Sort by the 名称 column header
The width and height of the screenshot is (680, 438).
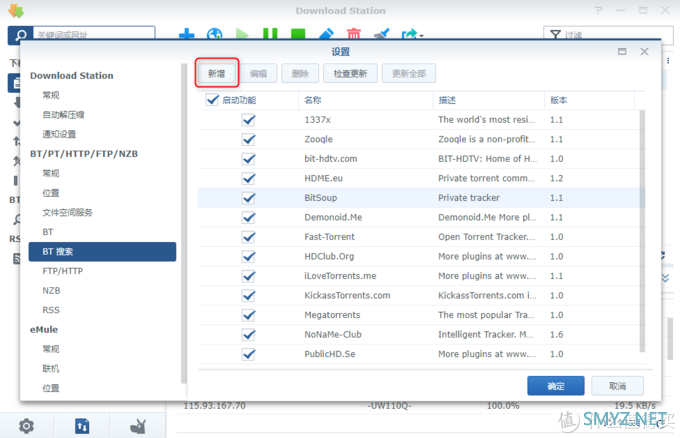(366, 100)
